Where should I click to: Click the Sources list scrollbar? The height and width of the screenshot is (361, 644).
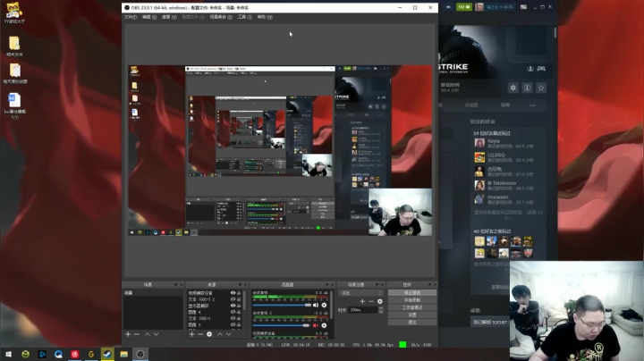point(245,301)
